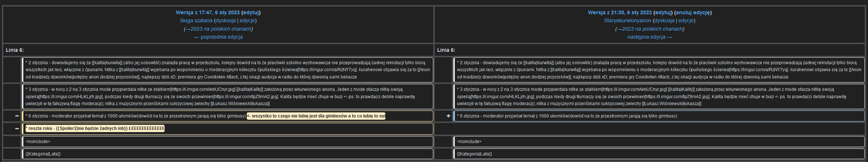
Task: Open Sługa szatana's dyskusja link
Action: tap(226, 20)
